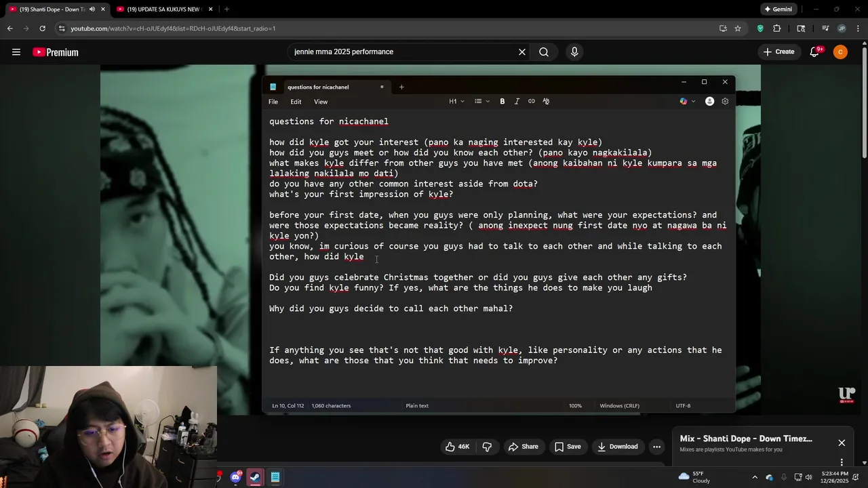Viewport: 868px width, 488px height.
Task: Open YouTube notifications bell
Action: [815, 52]
